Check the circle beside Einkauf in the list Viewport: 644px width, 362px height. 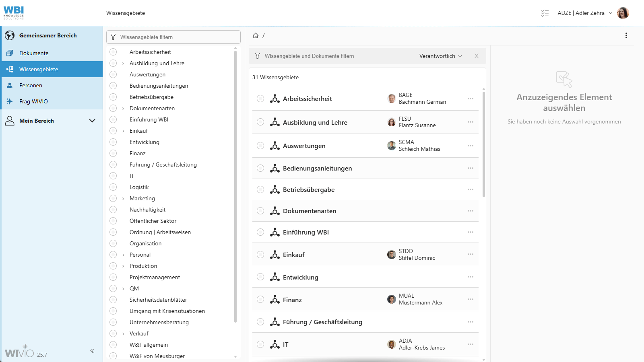260,254
